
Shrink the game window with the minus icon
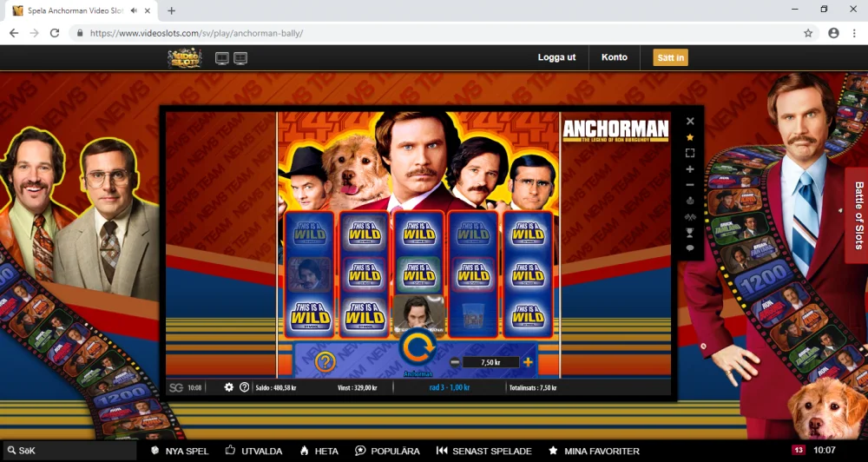pos(690,185)
